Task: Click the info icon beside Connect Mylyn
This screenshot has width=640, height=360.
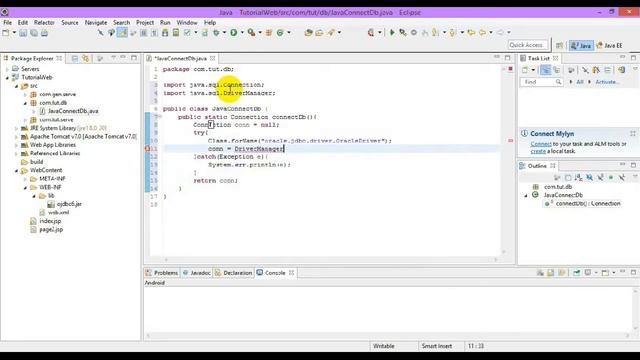Action: coord(524,133)
